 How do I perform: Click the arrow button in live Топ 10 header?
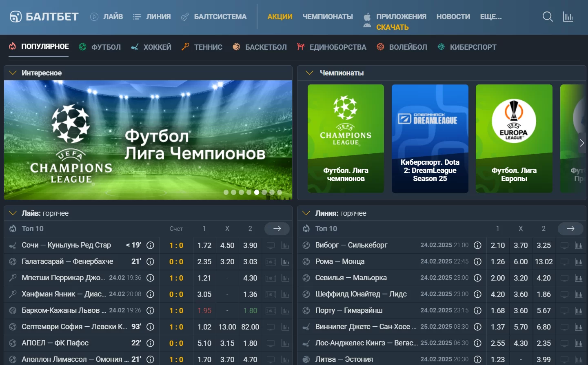[277, 229]
